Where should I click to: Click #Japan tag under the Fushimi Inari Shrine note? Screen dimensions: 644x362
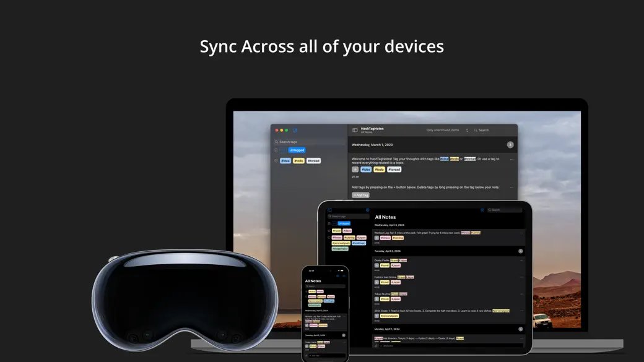[x=396, y=282]
